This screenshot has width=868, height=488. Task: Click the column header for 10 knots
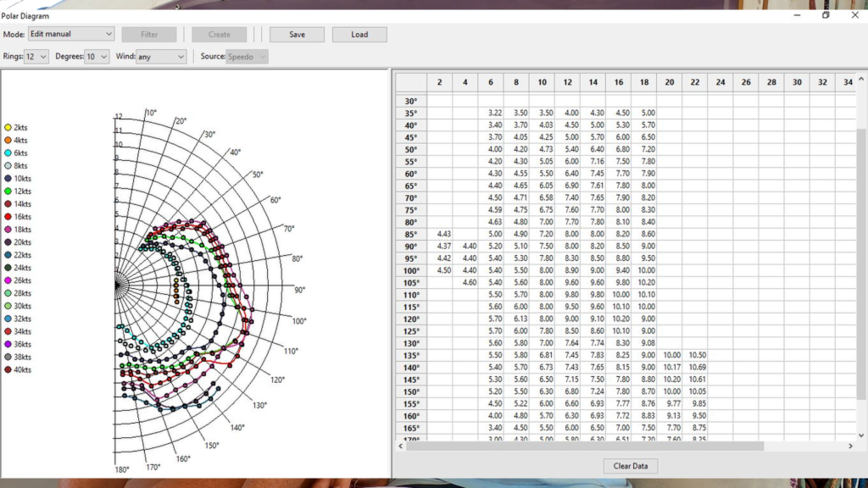pyautogui.click(x=542, y=82)
